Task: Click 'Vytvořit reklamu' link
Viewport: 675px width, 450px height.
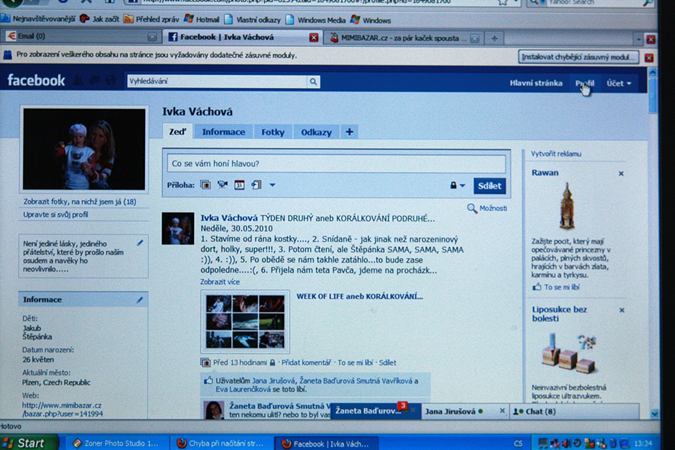Action: [556, 154]
